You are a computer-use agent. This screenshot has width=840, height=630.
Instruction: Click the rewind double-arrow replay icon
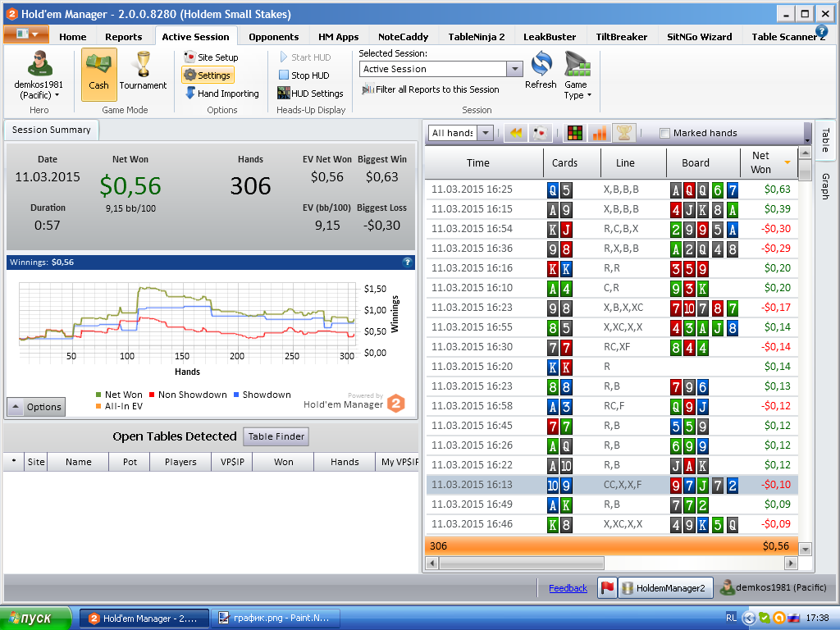point(516,133)
